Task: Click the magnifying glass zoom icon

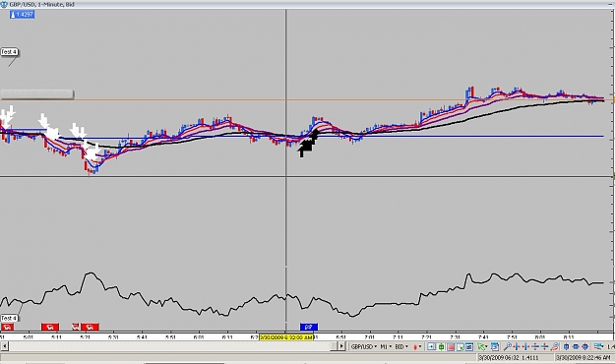Action: (507, 346)
